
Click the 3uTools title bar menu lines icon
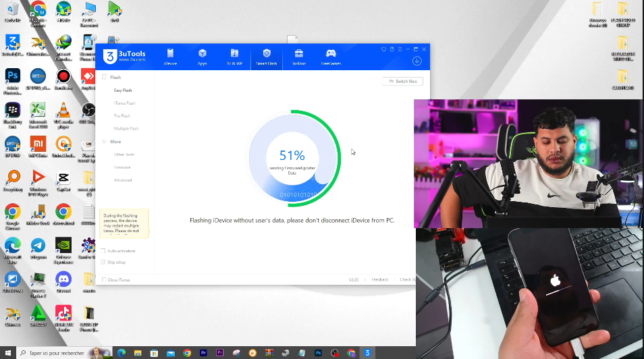pos(400,49)
